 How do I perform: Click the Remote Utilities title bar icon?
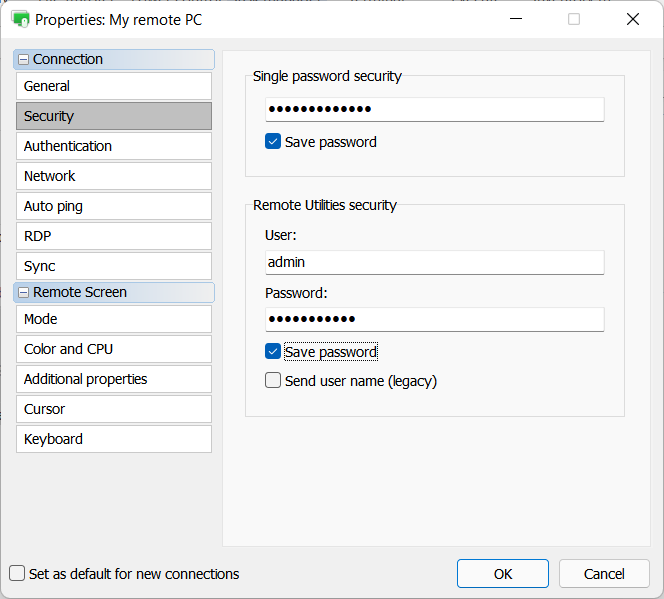[x=20, y=19]
